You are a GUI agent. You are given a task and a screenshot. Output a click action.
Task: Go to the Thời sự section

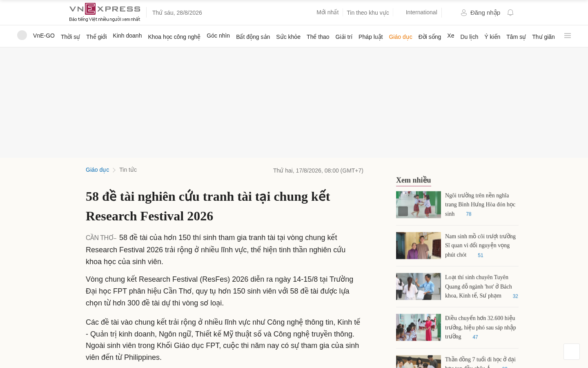[x=70, y=37]
